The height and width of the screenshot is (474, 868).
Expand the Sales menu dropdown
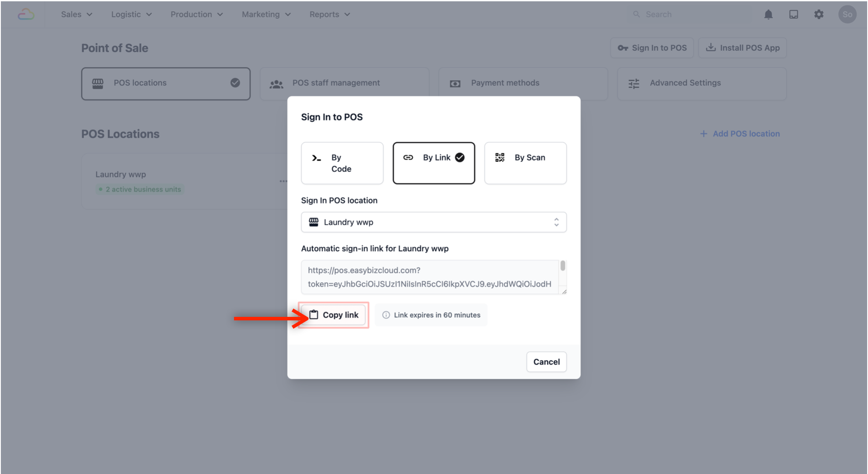click(77, 14)
